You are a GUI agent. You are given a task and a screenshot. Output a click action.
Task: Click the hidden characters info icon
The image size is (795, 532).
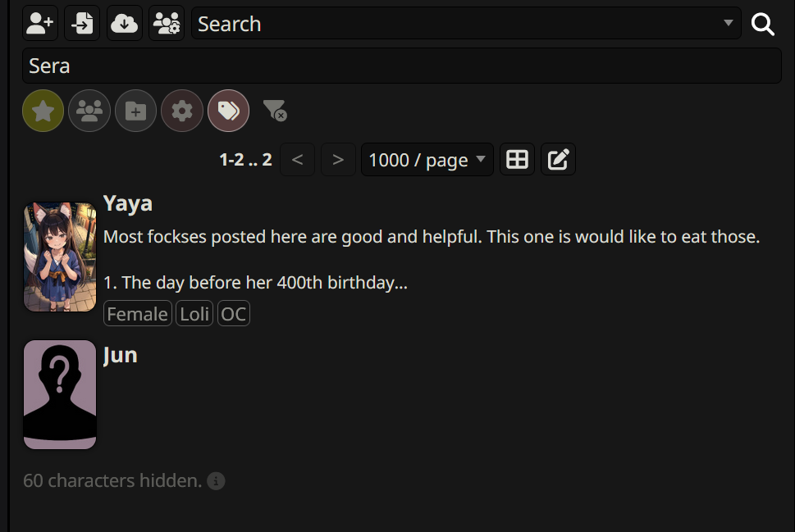[x=216, y=481]
